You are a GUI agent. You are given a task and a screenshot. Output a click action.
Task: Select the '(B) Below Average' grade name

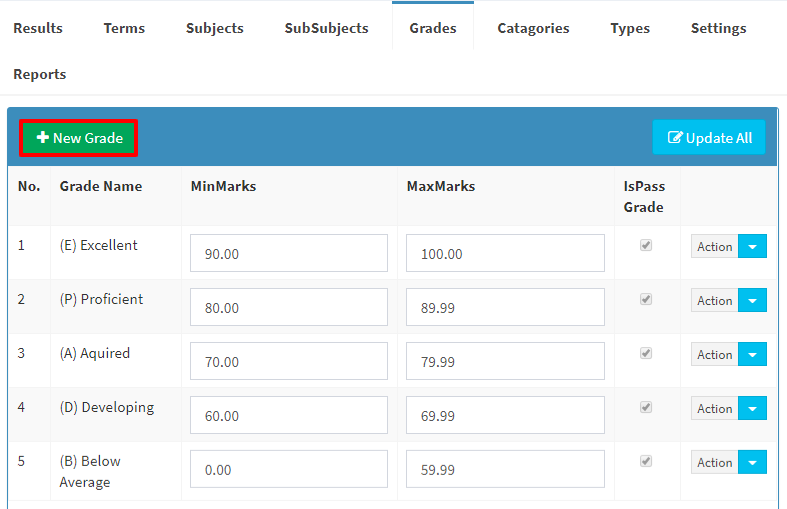click(90, 471)
